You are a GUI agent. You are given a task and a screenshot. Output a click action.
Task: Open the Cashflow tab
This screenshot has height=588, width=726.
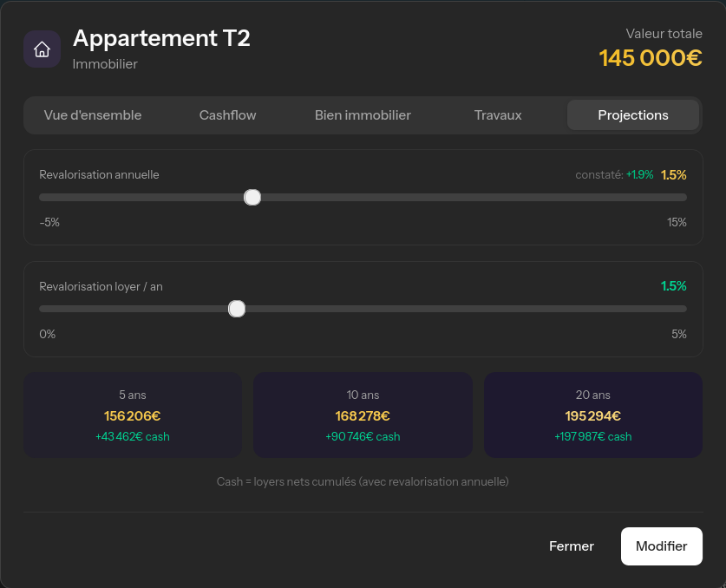pyautogui.click(x=227, y=114)
